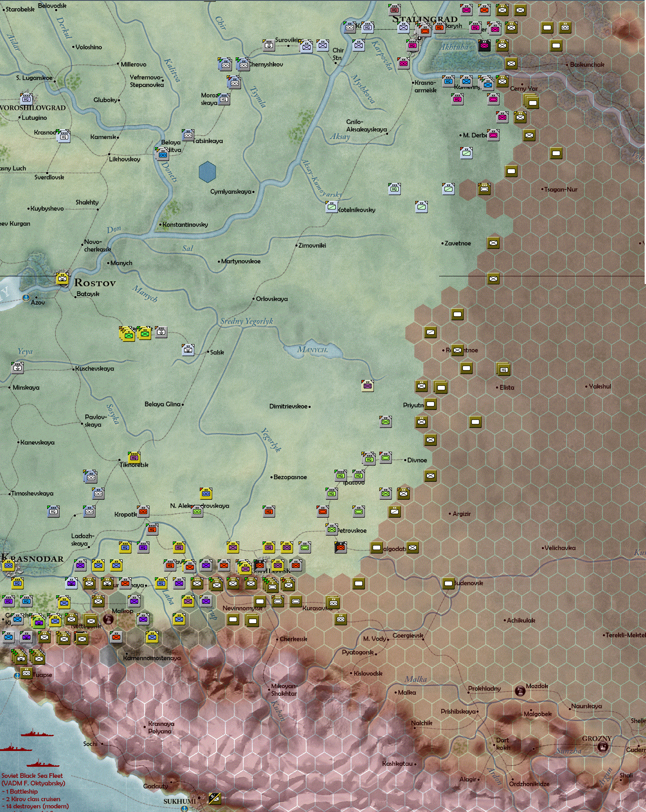Image resolution: width=646 pixels, height=812 pixels.
Task: Select the Soviet armored counter west of Tsagan-Nur
Action: click(x=484, y=188)
